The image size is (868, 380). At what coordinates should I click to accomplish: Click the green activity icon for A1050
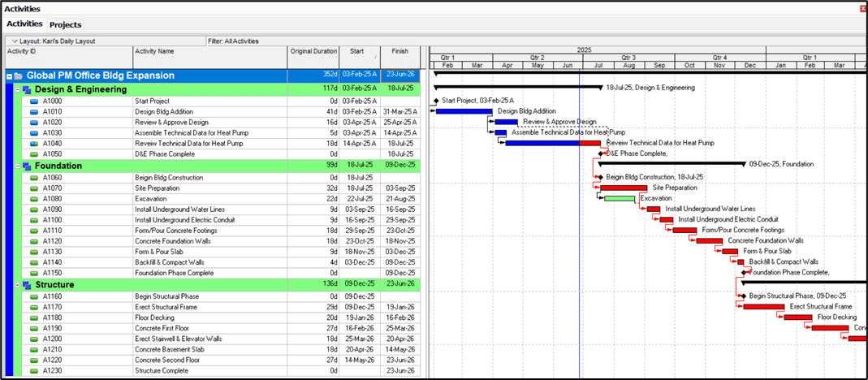tap(35, 154)
